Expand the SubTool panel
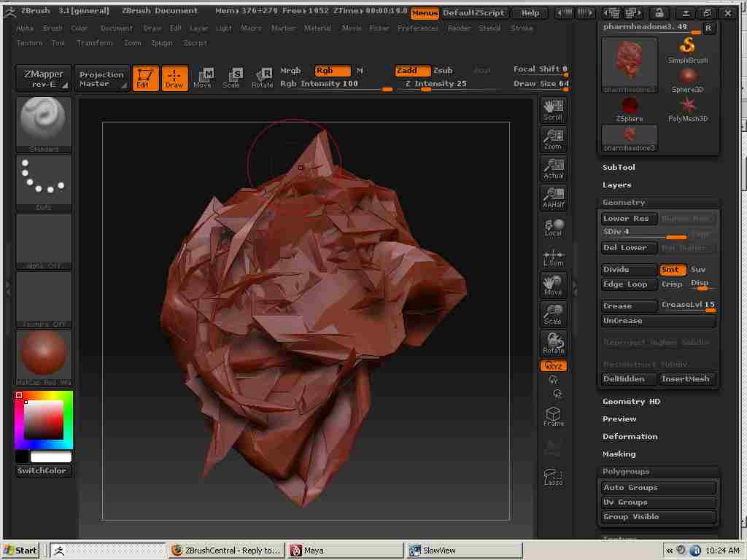Viewport: 747px width, 560px height. tap(619, 168)
